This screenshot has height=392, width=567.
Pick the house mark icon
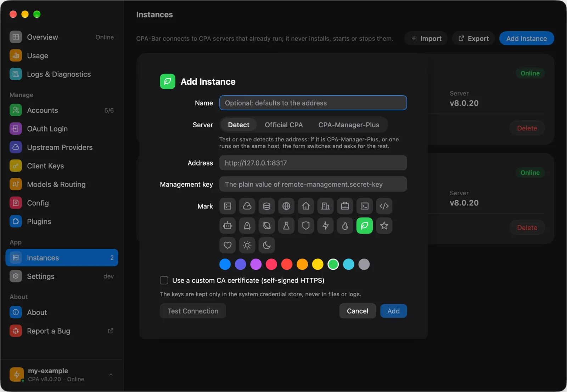click(306, 206)
